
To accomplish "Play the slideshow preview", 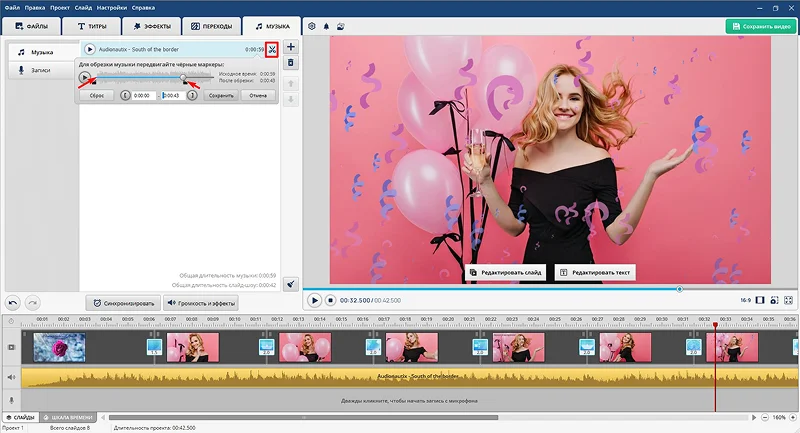I will pos(314,300).
